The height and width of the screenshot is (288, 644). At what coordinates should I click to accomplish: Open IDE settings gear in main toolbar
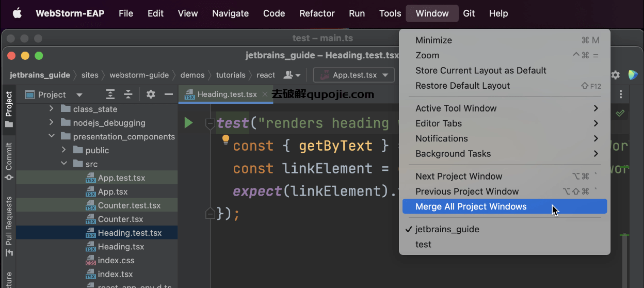615,75
